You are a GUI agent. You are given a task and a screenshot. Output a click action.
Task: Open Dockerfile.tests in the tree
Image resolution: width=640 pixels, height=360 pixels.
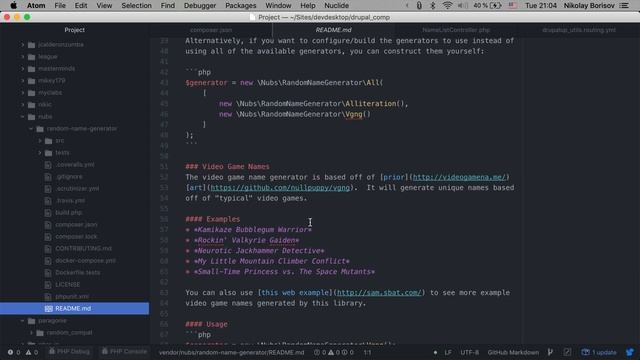[x=78, y=273]
